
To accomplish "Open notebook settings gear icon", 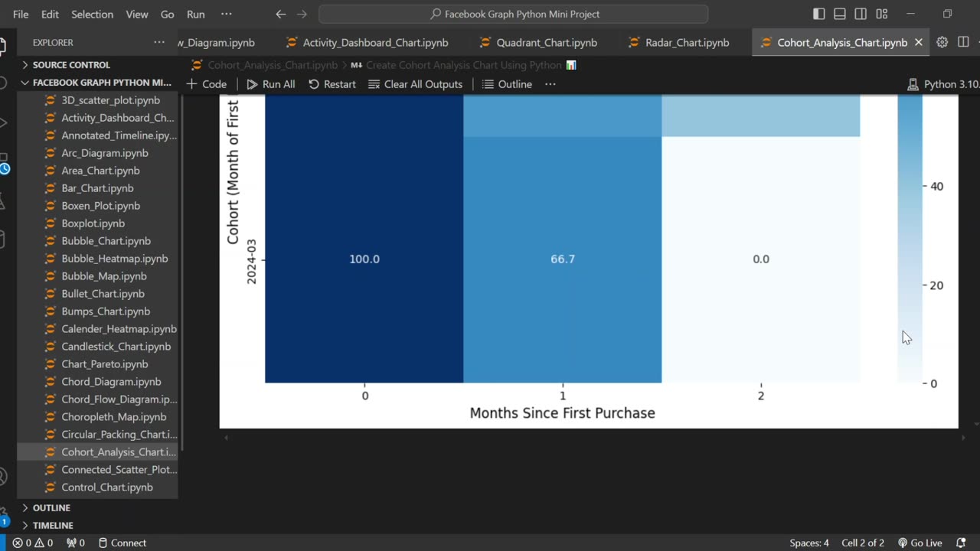I will (942, 42).
